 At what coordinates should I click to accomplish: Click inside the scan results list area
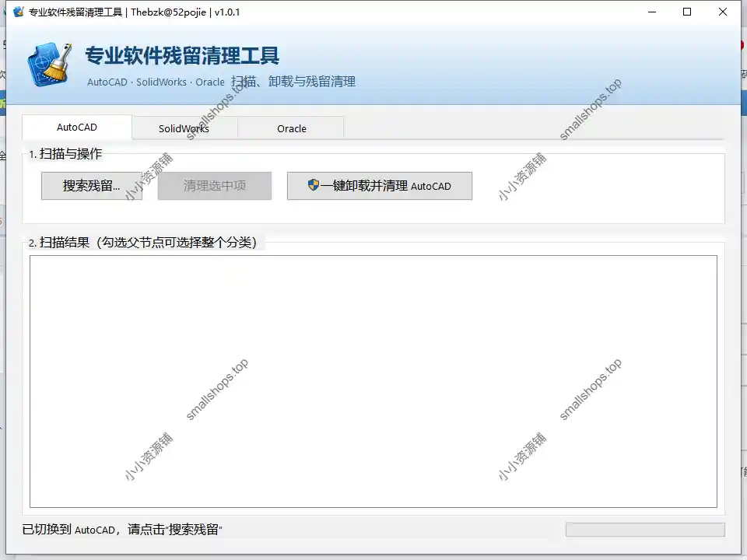click(373, 381)
